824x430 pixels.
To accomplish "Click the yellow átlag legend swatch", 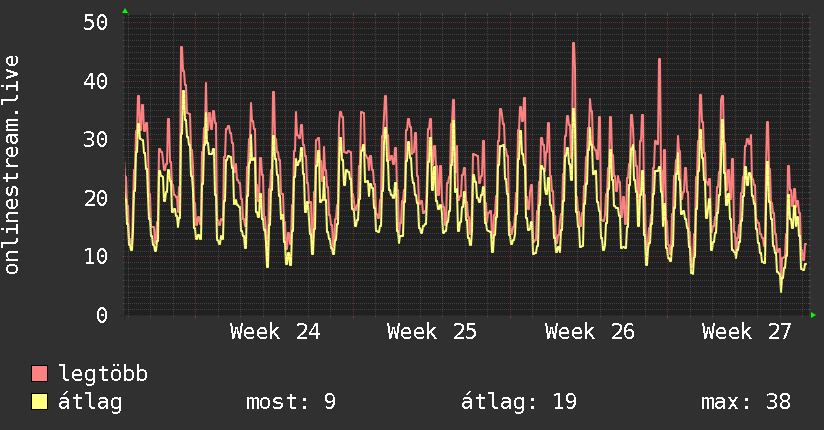I will pyautogui.click(x=39, y=402).
